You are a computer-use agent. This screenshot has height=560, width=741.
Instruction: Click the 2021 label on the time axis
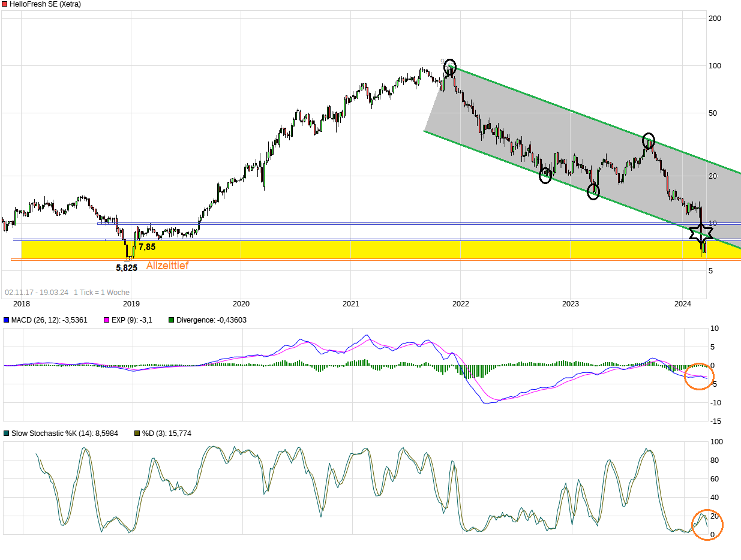(350, 304)
